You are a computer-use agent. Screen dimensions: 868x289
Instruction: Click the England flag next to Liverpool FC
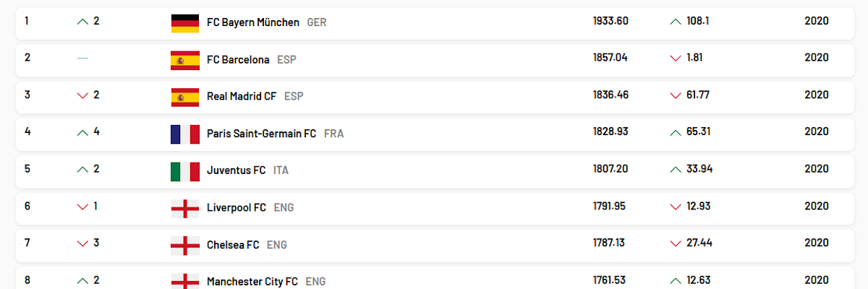[185, 208]
